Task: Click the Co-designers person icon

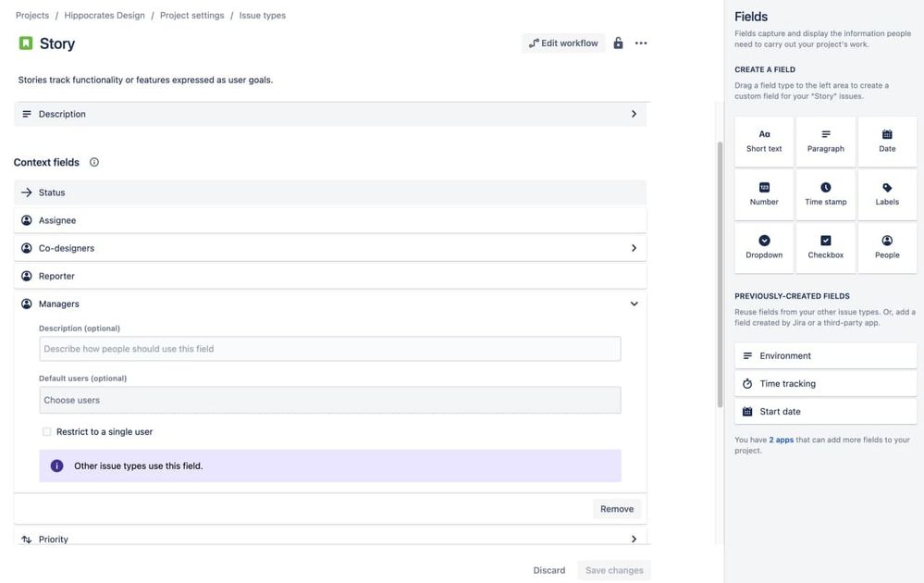Action: (27, 248)
